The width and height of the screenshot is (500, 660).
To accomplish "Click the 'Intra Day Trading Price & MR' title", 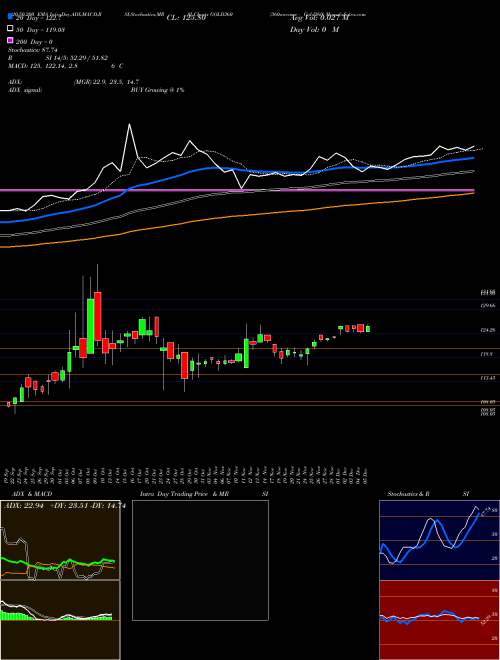I will click(x=184, y=494).
